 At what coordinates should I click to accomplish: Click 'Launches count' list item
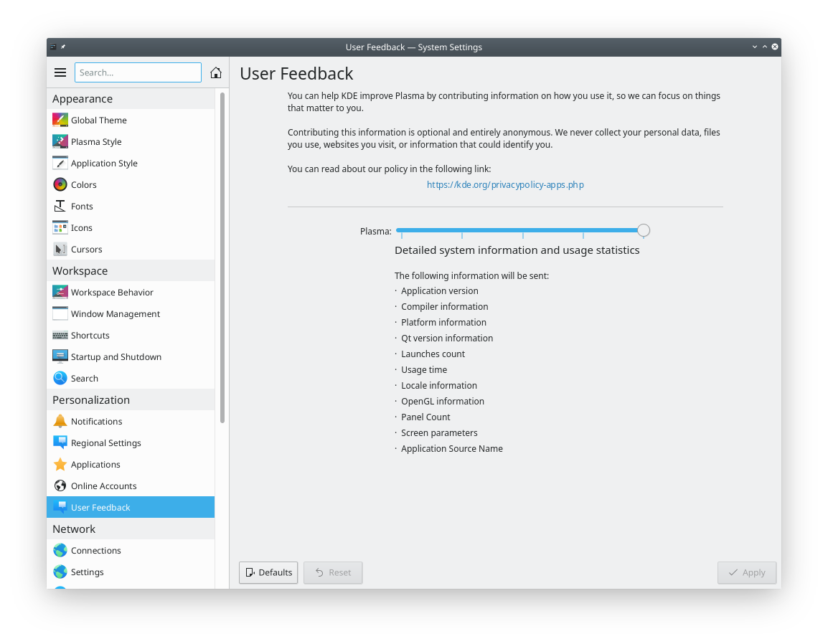(433, 354)
